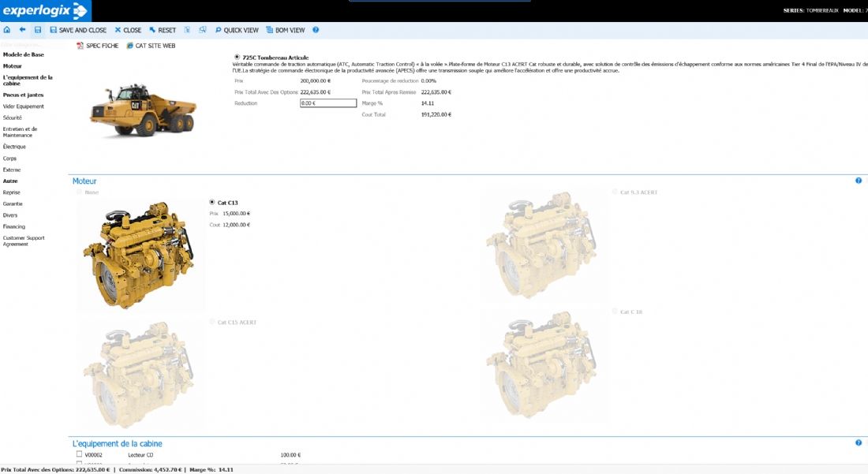Click the Close button in toolbar
The height and width of the screenshot is (474, 868).
click(128, 30)
